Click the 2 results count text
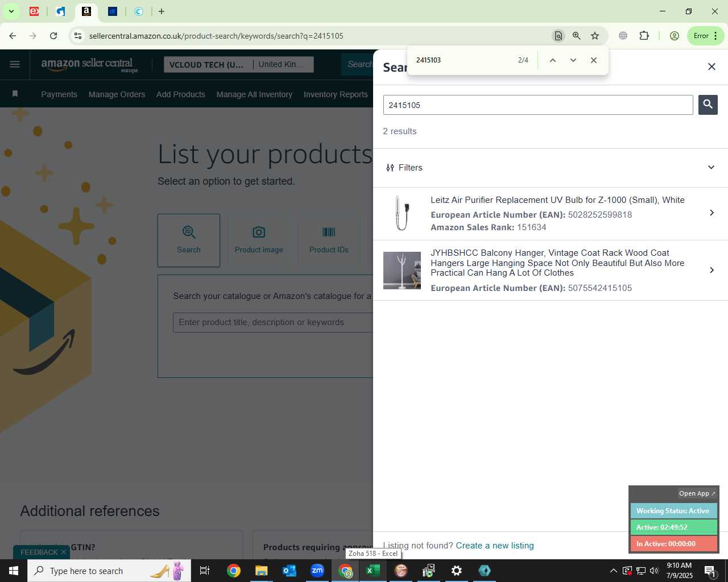This screenshot has height=582, width=728. (400, 131)
